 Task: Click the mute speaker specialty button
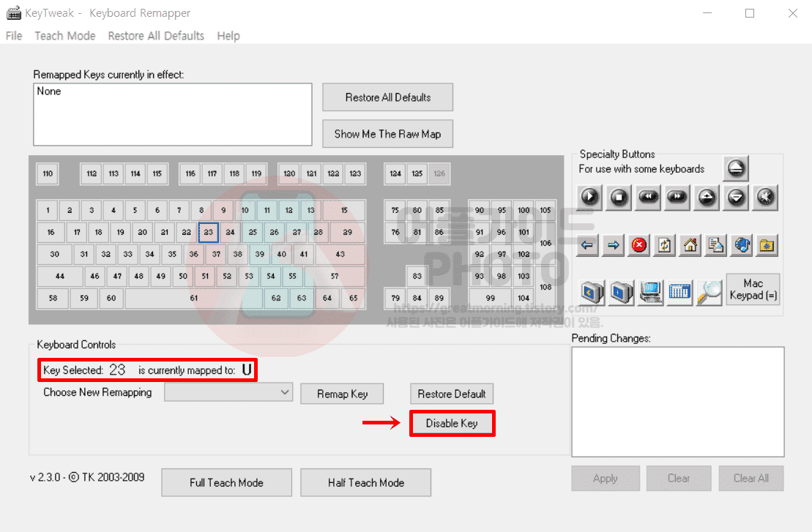[765, 197]
